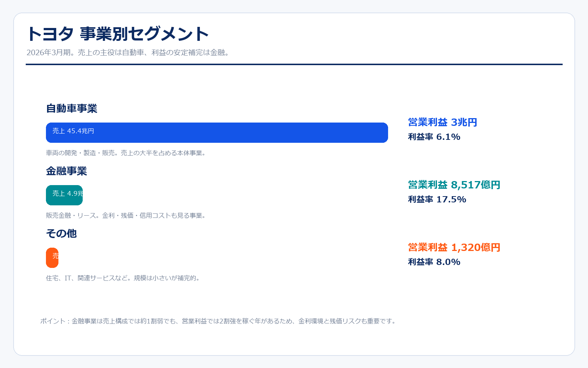
Task: Click the description 車両の開発・製造・販売
Action: coord(126,153)
